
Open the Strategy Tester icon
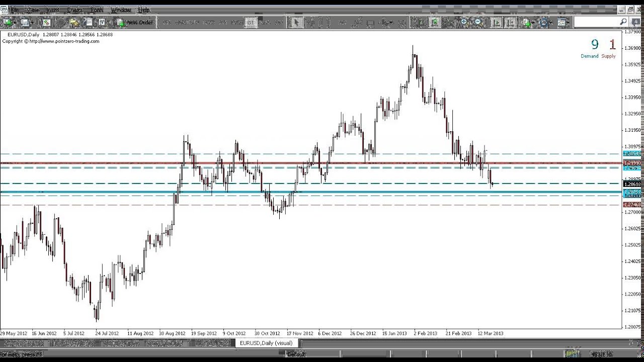click(102, 22)
